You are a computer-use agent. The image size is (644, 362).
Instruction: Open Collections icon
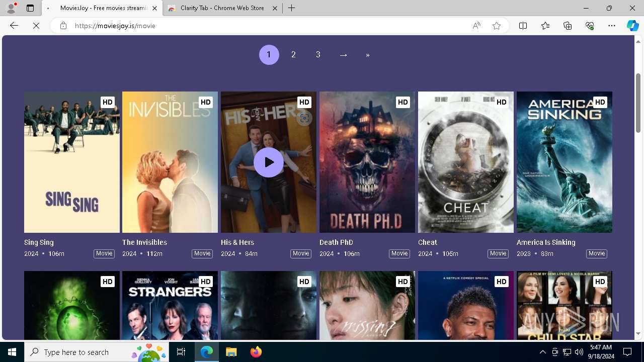click(x=568, y=26)
